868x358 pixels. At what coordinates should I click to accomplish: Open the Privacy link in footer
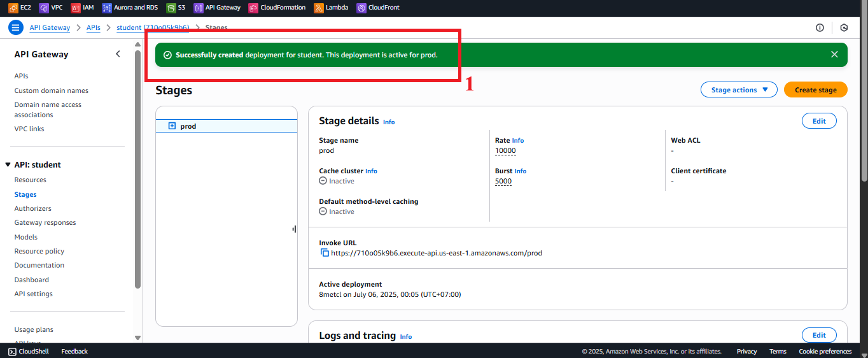tap(746, 351)
